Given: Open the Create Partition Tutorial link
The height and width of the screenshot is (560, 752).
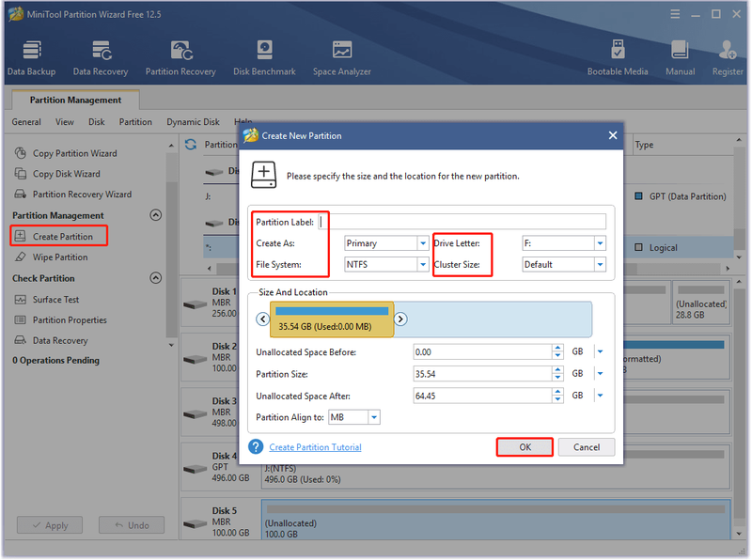Looking at the screenshot, I should click(x=315, y=447).
